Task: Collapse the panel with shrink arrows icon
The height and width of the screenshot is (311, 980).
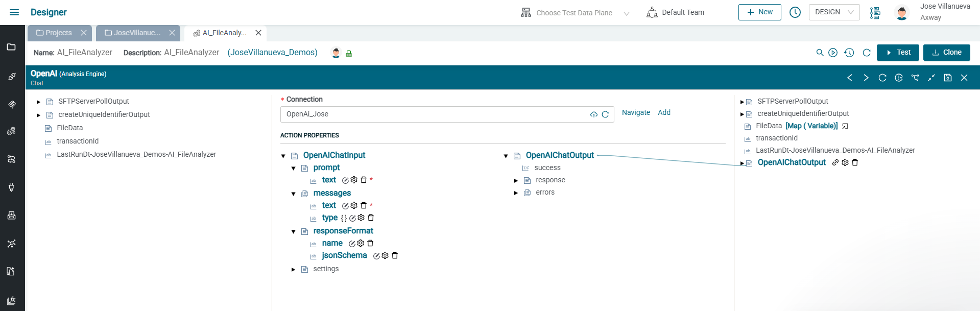Action: click(x=931, y=78)
